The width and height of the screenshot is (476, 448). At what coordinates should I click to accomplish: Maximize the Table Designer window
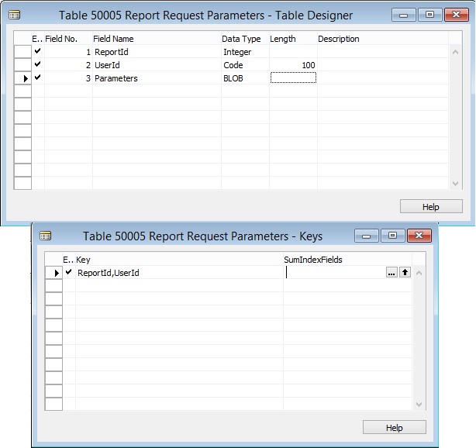(429, 15)
